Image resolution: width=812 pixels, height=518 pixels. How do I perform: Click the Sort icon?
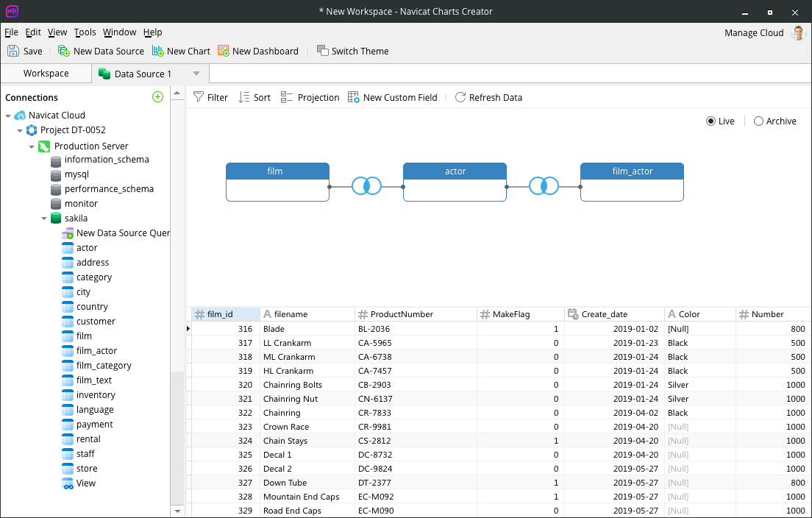pyautogui.click(x=244, y=97)
